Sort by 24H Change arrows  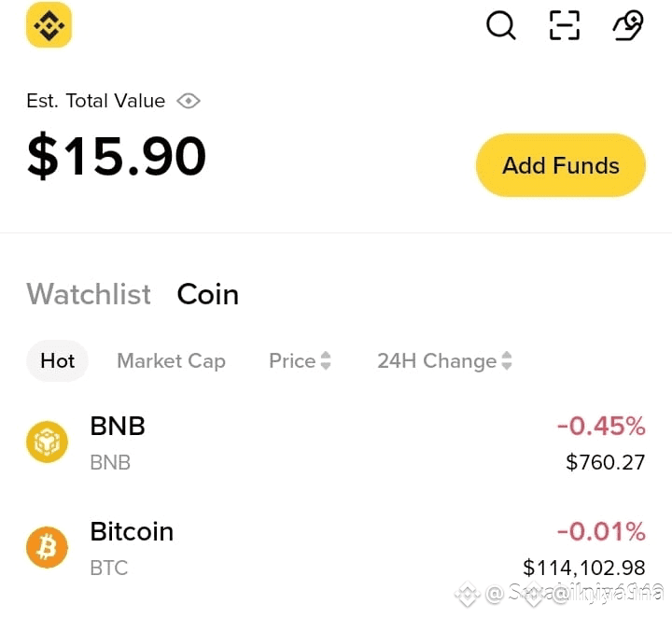(507, 360)
